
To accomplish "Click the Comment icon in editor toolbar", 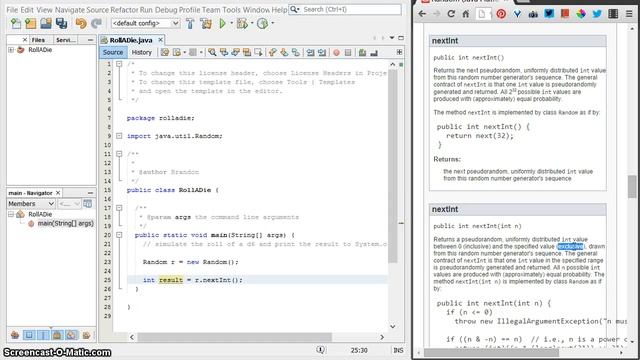I will (362, 52).
